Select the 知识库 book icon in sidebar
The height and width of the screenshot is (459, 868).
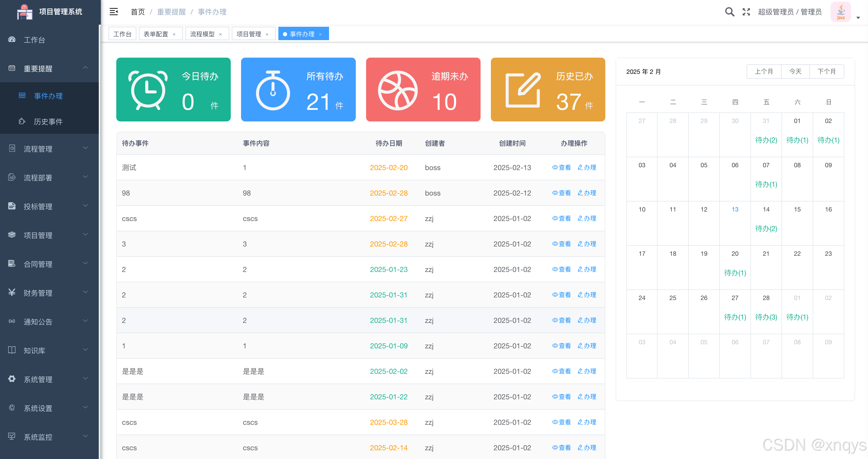[12, 350]
